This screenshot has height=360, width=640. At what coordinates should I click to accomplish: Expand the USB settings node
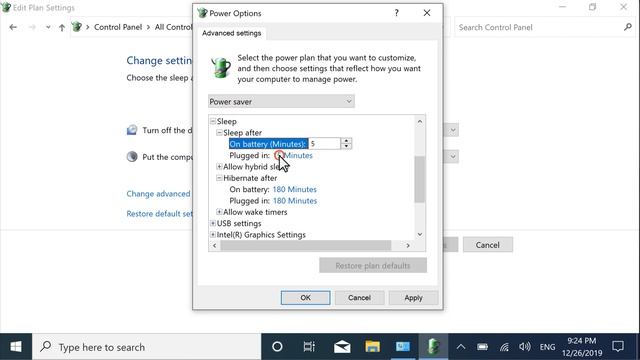pyautogui.click(x=213, y=223)
